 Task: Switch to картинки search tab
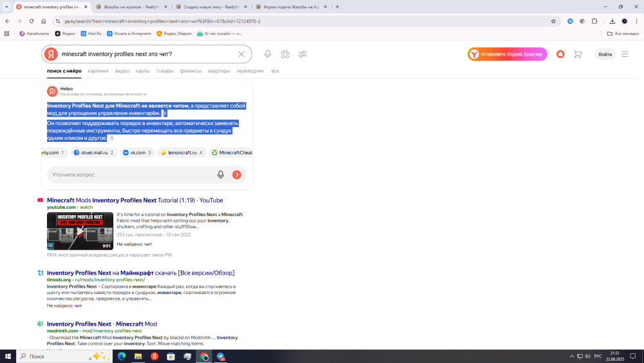(x=98, y=71)
